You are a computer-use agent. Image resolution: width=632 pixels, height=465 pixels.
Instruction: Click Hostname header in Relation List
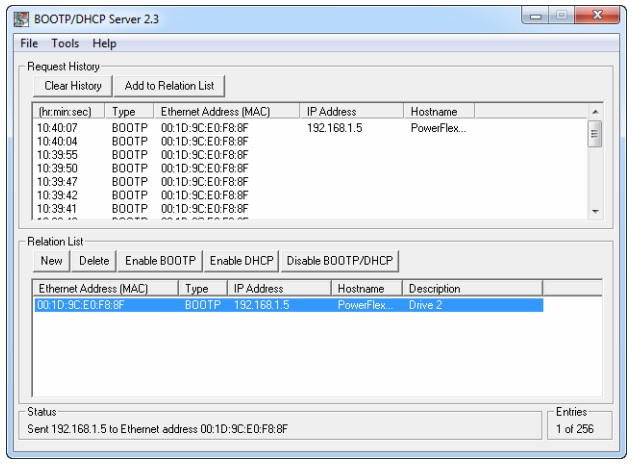[367, 289]
